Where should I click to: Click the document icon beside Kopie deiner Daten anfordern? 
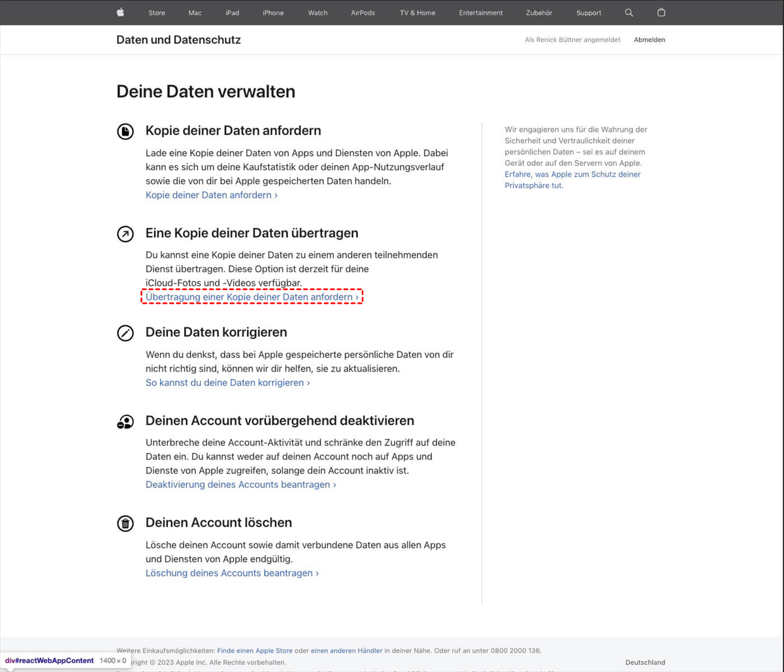(x=125, y=131)
